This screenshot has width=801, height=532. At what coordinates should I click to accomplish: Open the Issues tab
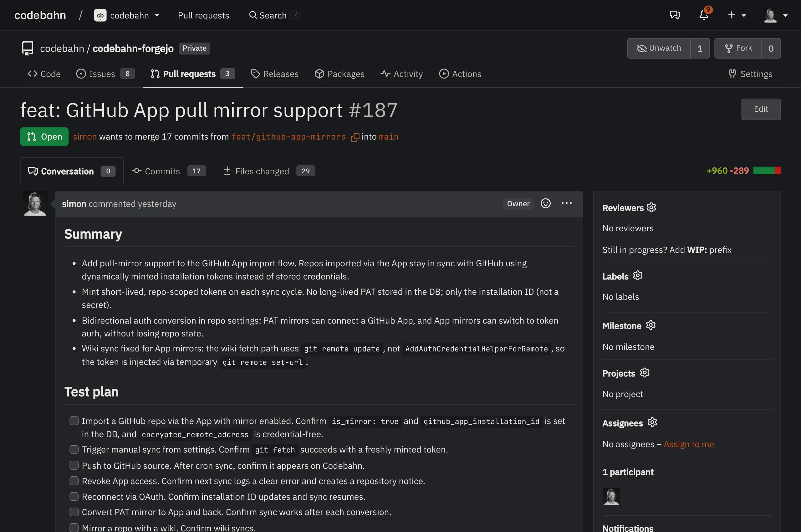click(x=105, y=74)
